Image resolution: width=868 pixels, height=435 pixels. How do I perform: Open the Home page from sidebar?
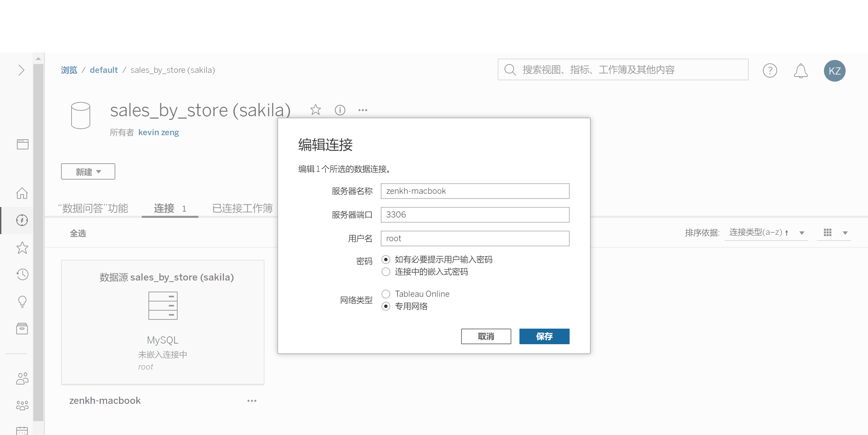click(x=22, y=193)
